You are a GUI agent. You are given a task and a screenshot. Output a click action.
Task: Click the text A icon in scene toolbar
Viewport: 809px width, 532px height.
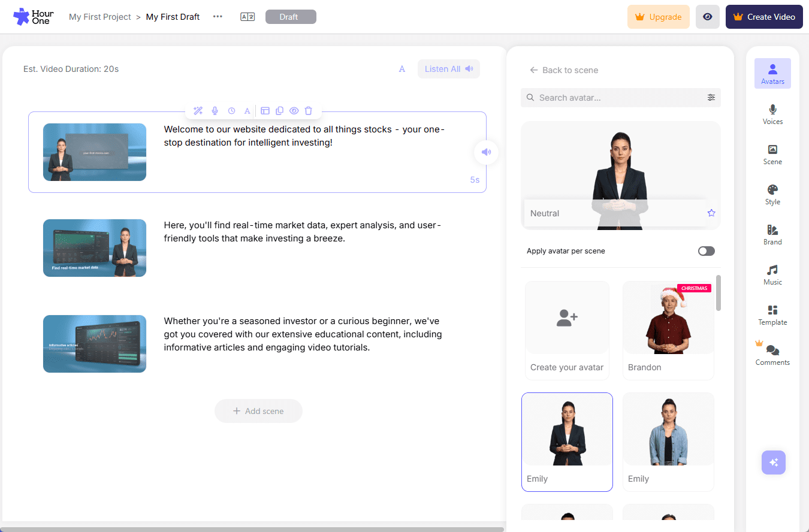click(x=247, y=111)
